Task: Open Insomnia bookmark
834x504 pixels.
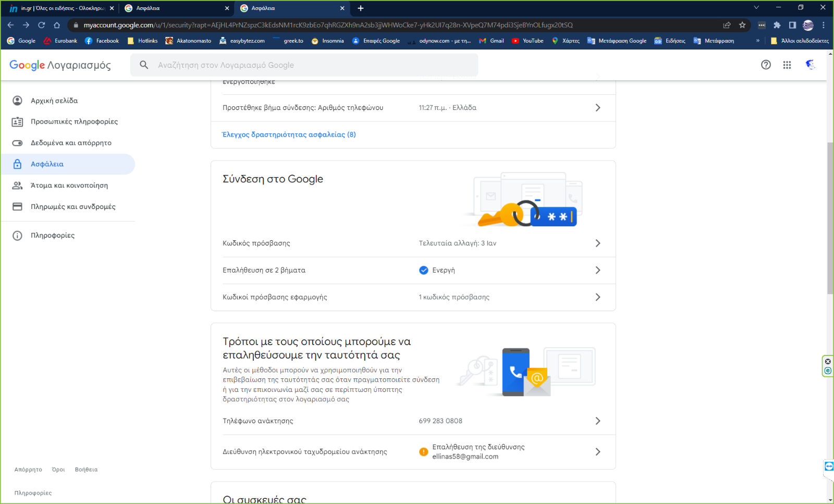Action: coord(327,41)
